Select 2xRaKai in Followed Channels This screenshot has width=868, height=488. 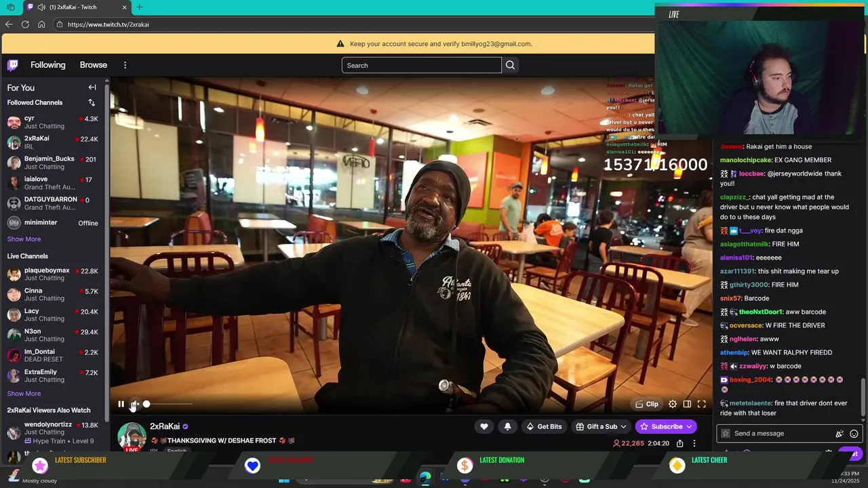click(53, 142)
